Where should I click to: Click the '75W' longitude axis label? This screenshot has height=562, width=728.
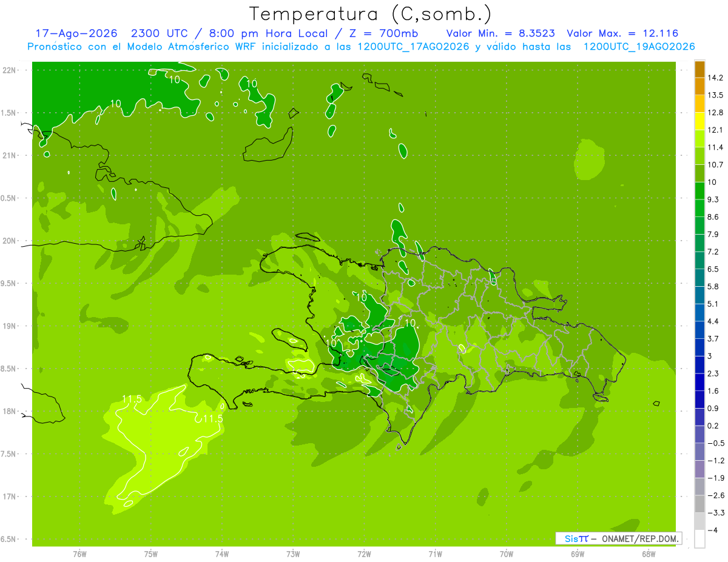[151, 554]
